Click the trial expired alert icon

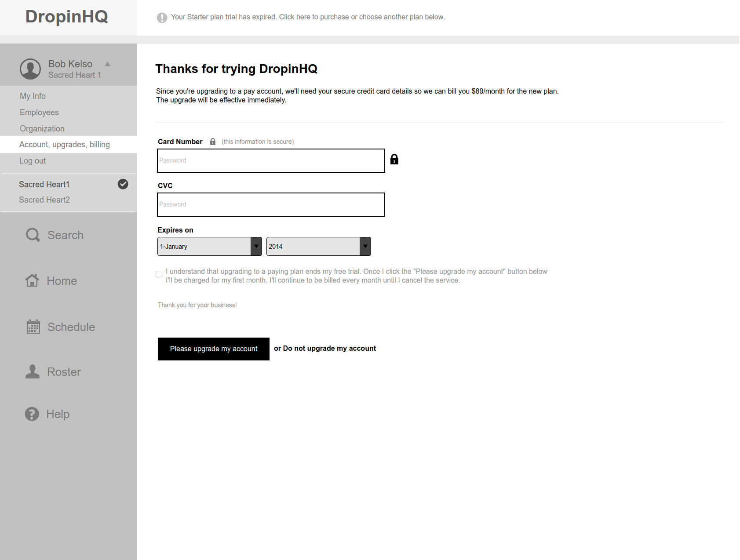point(162,18)
